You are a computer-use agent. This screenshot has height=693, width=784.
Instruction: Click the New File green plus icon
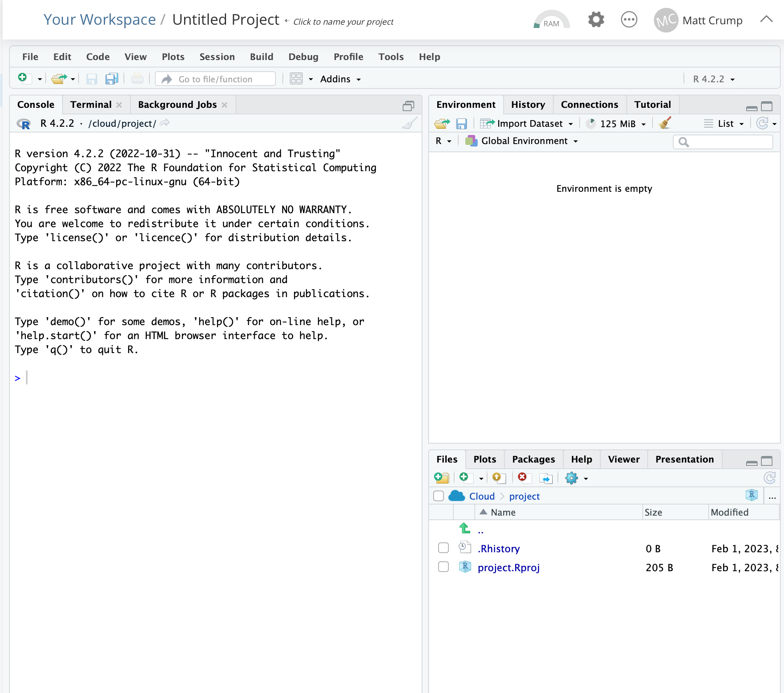[24, 78]
